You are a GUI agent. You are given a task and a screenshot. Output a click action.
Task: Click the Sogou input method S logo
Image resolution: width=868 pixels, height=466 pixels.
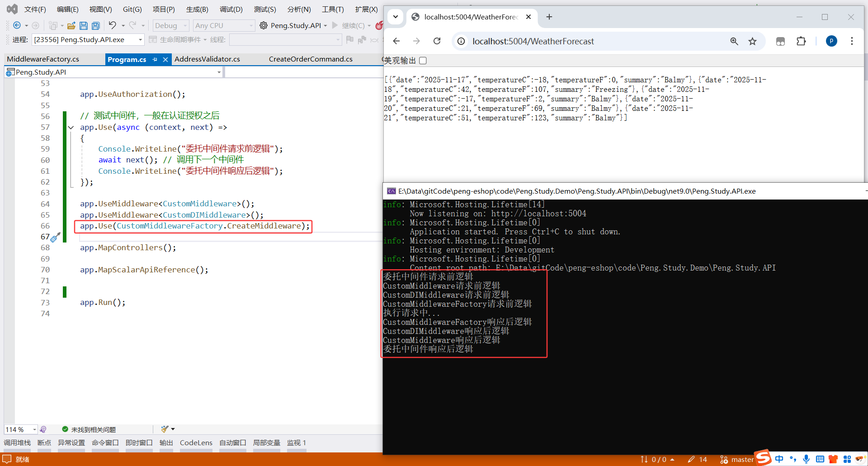(763, 457)
